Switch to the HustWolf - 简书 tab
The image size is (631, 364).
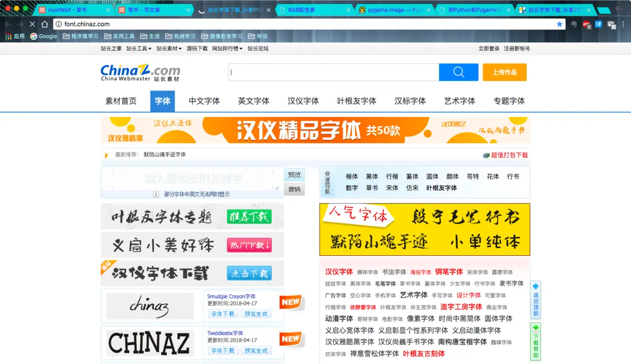(x=74, y=10)
